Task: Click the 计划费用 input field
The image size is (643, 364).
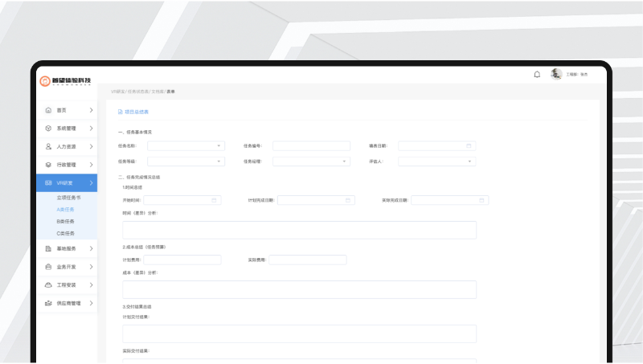Action: [182, 260]
